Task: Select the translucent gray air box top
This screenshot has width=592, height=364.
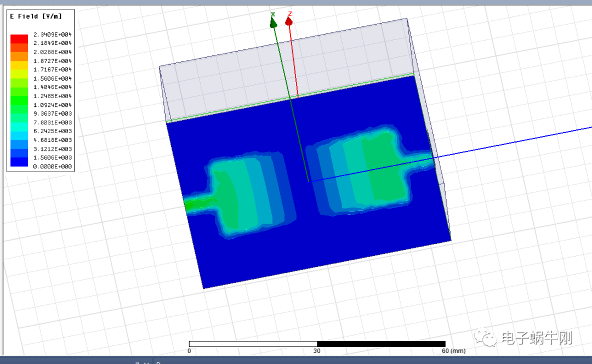Action: (x=285, y=66)
